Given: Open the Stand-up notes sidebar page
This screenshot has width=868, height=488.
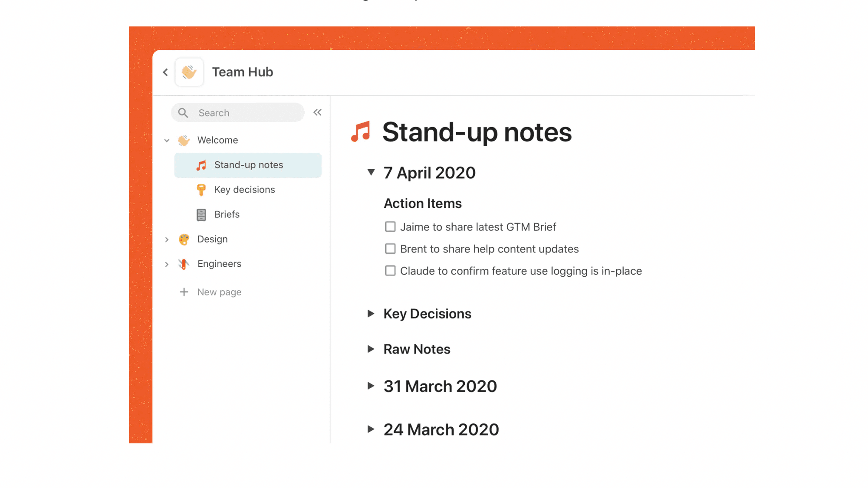Looking at the screenshot, I should coord(248,165).
